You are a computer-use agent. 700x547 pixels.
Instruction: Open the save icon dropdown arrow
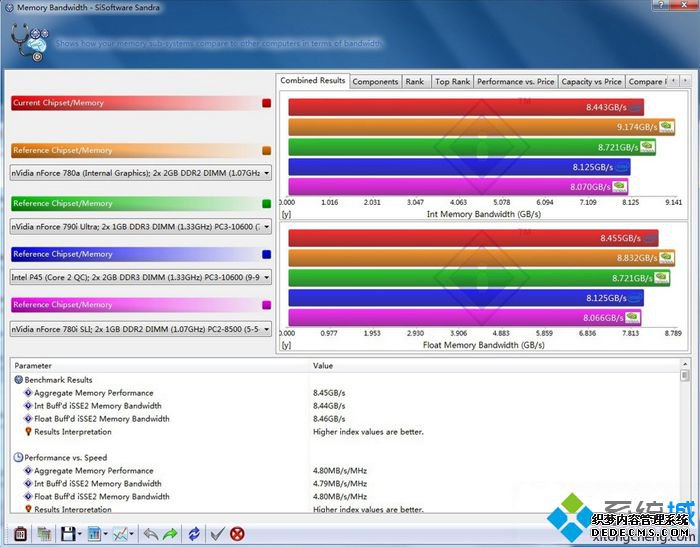point(79,534)
